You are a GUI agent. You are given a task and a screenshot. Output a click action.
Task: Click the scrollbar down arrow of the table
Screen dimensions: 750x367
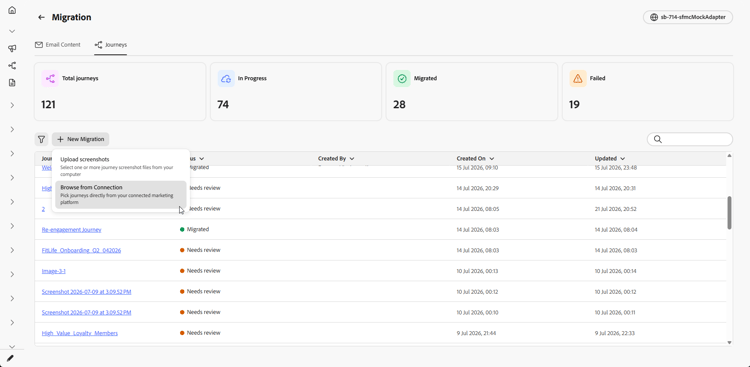pyautogui.click(x=729, y=342)
